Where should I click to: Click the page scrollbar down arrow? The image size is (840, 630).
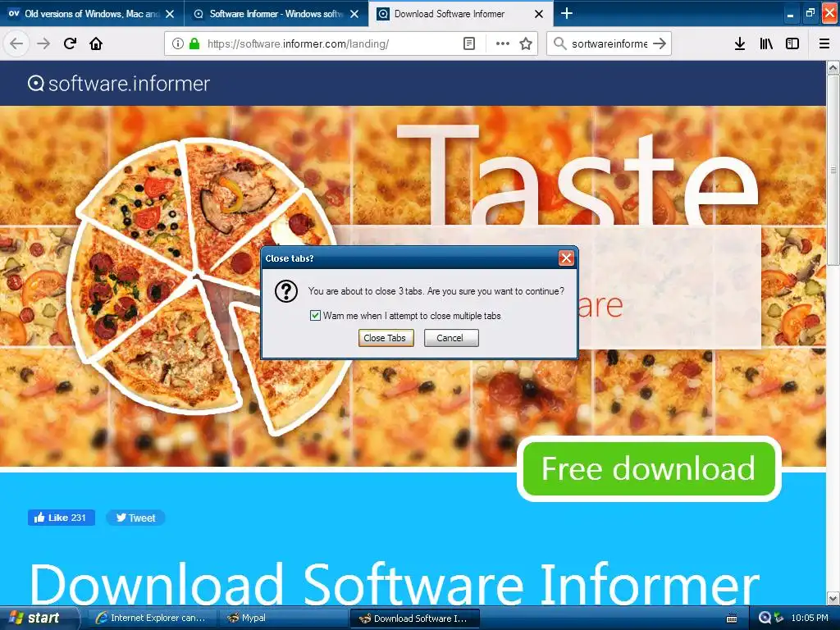[x=833, y=598]
